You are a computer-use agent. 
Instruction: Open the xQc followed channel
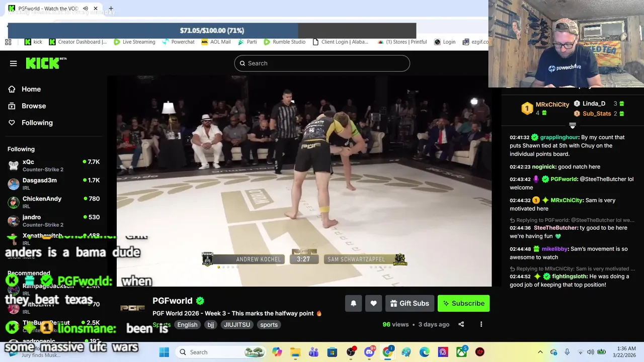click(x=53, y=165)
